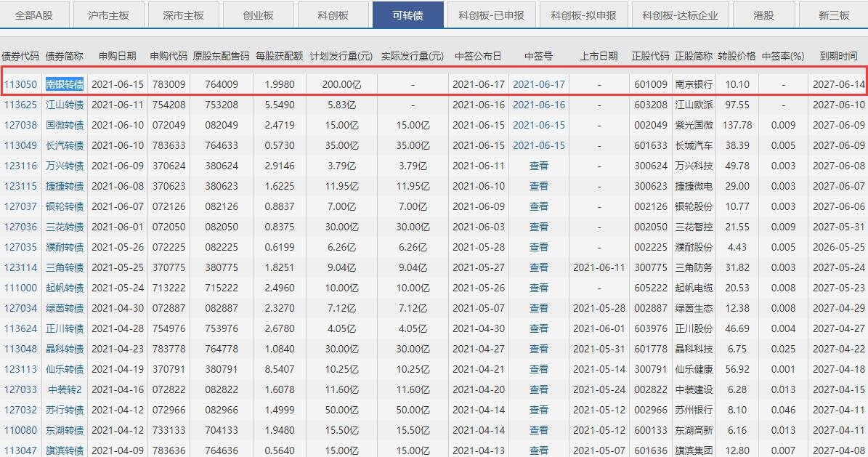This screenshot has height=457, width=868.
Task: Click the 南京银行 stock name cell
Action: click(694, 85)
